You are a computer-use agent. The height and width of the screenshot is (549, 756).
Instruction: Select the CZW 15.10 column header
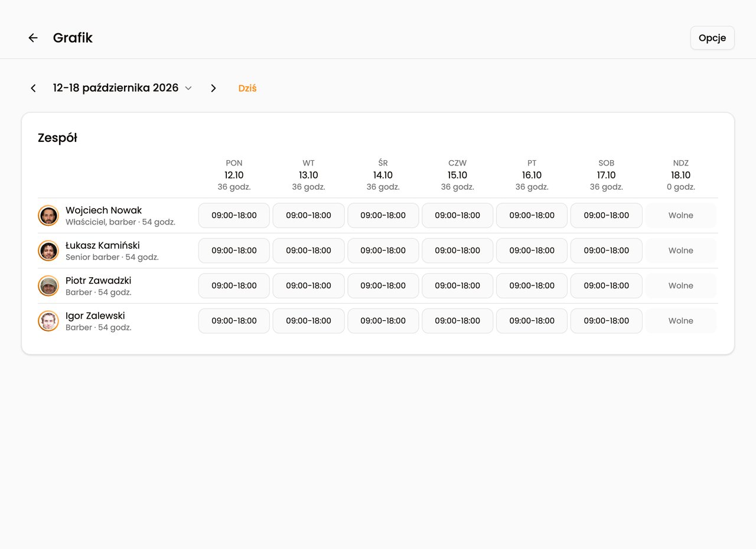(457, 175)
